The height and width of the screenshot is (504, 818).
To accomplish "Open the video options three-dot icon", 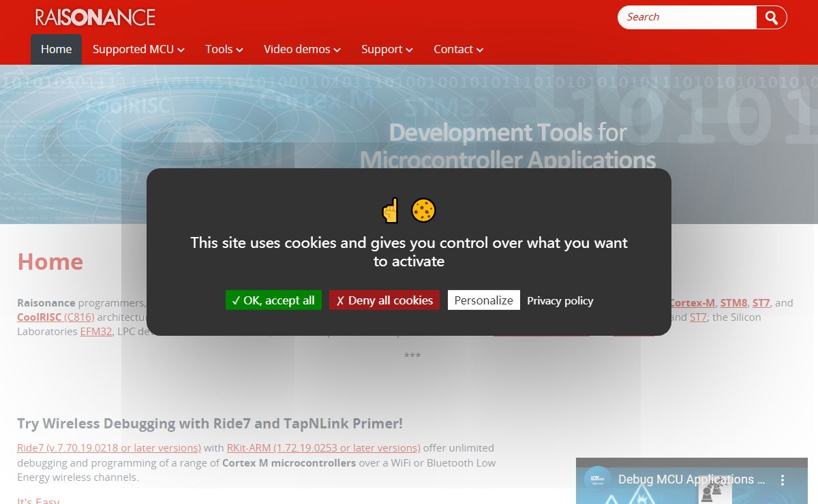I will point(783,479).
